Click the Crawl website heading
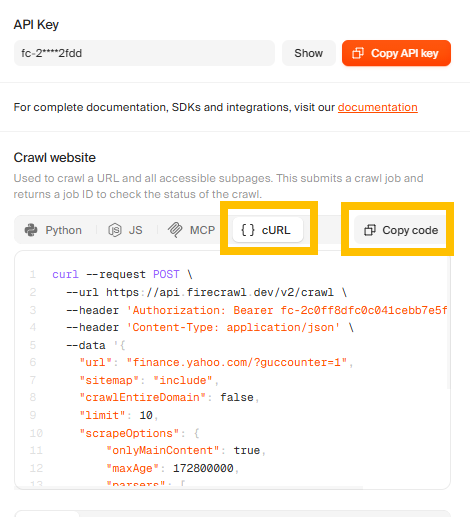 pyautogui.click(x=55, y=158)
